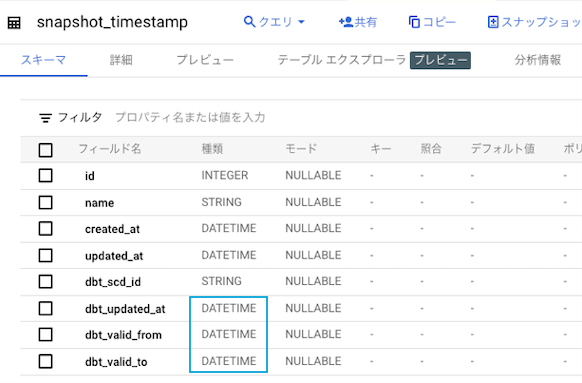The image size is (582, 383).
Task: Click the DATETIME type of created_at
Action: pos(229,228)
